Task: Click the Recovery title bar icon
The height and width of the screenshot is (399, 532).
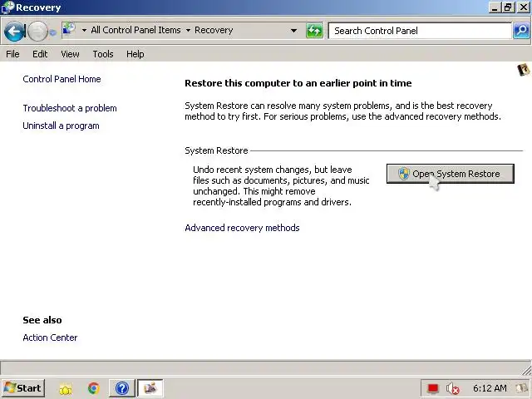Action: coord(7,7)
